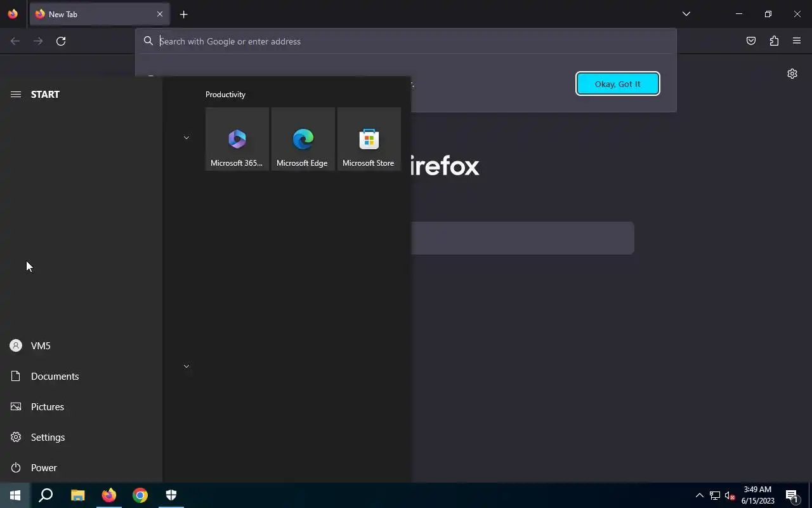Open the Microsoft Store tile
Viewport: 812px width, 508px height.
point(369,138)
